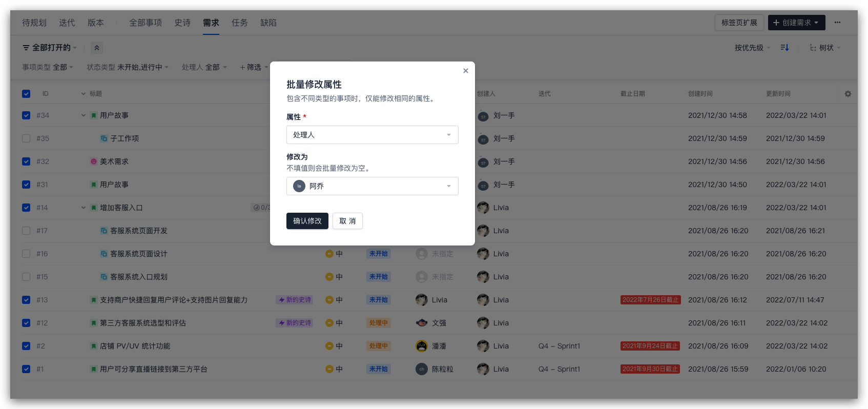The height and width of the screenshot is (409, 868).
Task: Switch to the 迭代 tab
Action: click(67, 23)
